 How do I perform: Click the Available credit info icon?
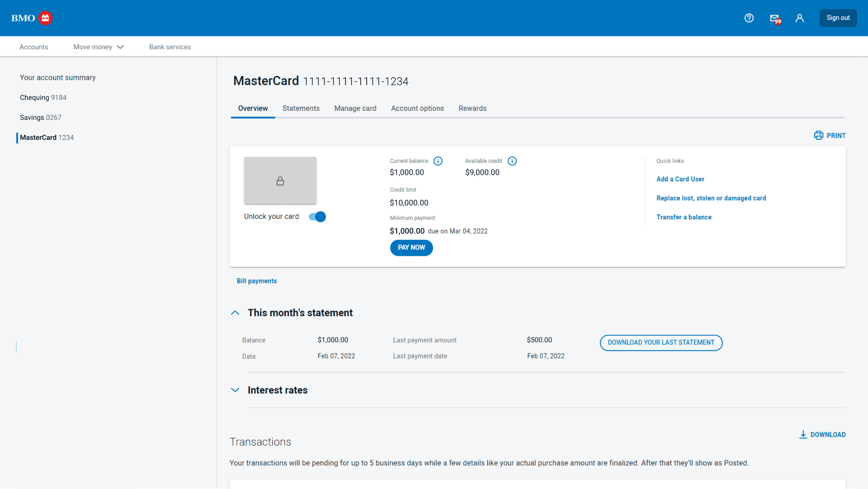512,161
